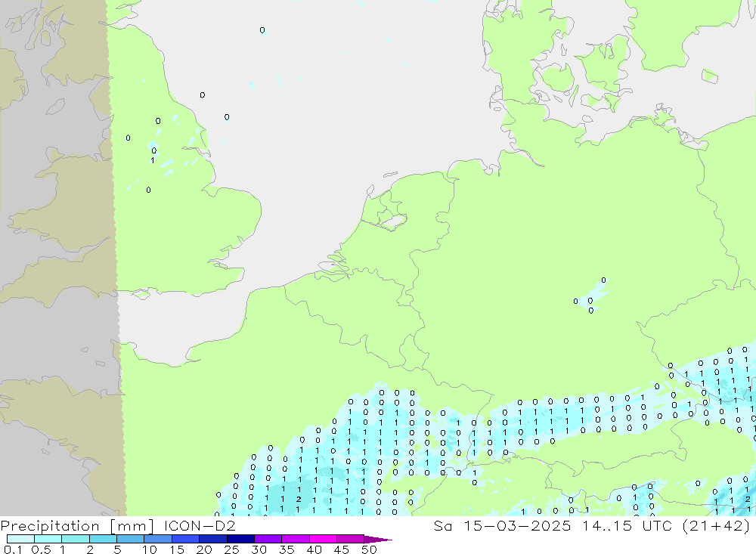Click the '45' legend scale label
Viewport: 756px width, 554px height.
coord(342,549)
